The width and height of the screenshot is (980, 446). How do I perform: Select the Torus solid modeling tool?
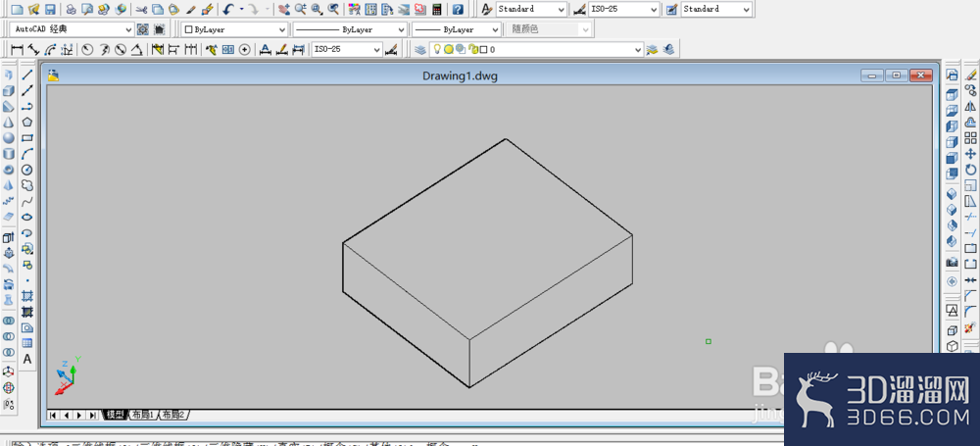[9, 170]
